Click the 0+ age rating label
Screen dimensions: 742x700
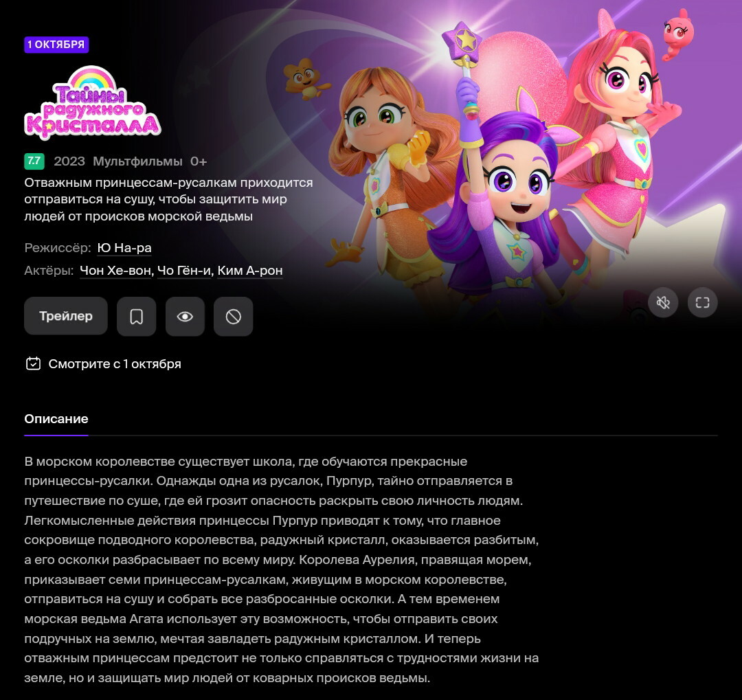click(x=199, y=161)
